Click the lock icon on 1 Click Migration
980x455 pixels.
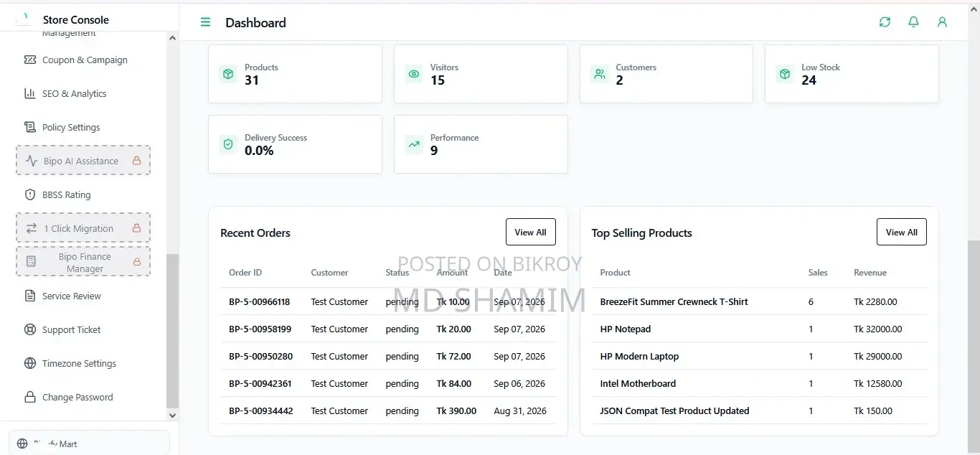136,228
